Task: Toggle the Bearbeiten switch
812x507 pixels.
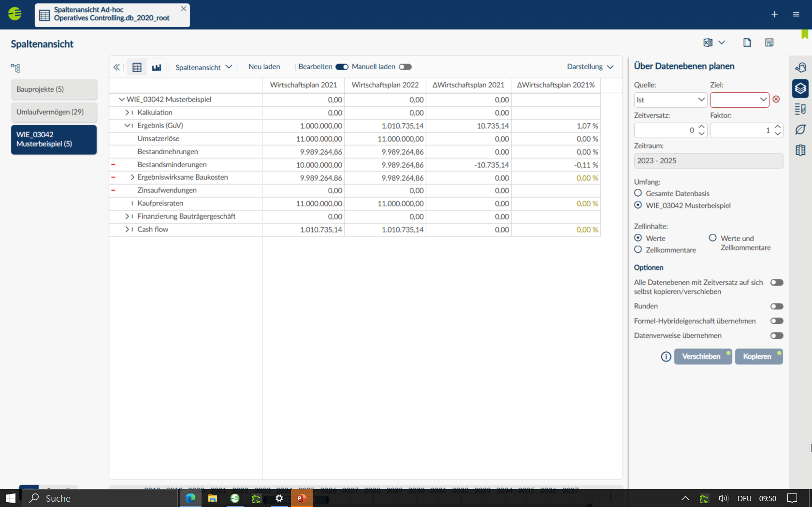Action: click(x=342, y=67)
